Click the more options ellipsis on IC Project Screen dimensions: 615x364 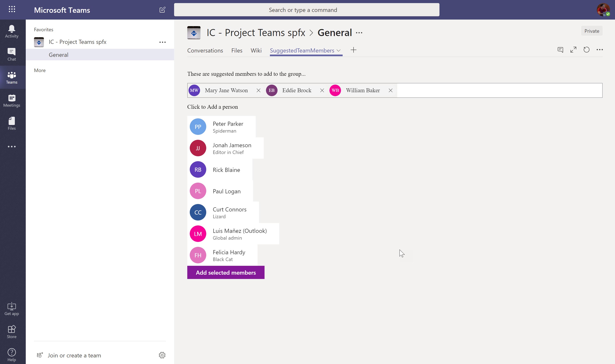(163, 42)
